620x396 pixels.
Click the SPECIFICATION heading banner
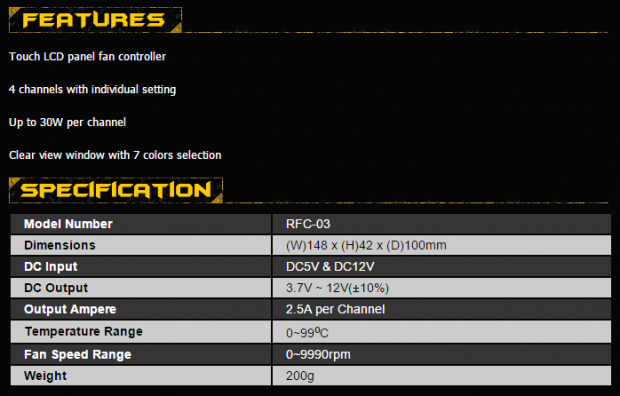coord(116,190)
